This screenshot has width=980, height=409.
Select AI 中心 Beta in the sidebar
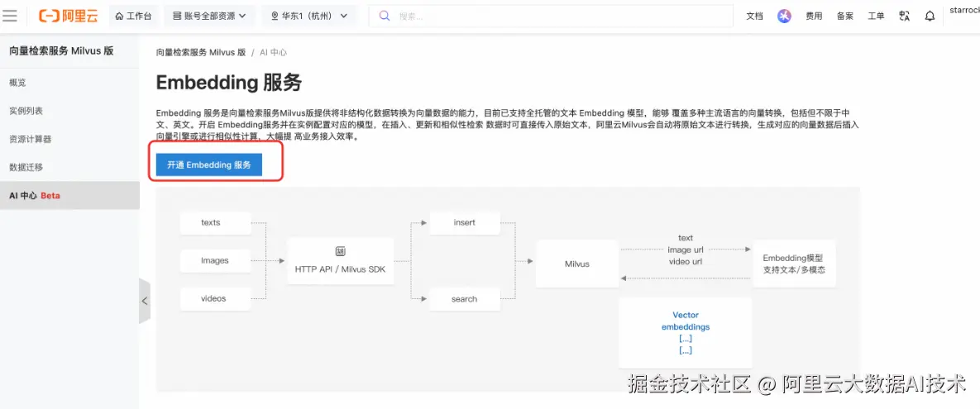[x=69, y=196]
